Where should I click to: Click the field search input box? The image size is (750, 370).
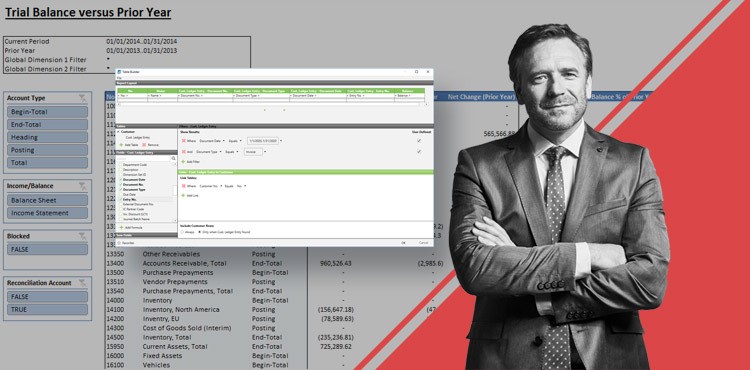coord(143,158)
